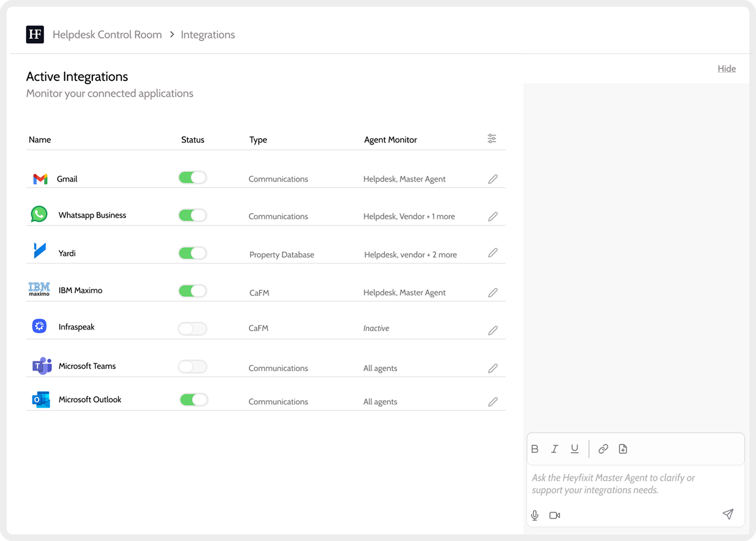Open table filter settings icon
Screen dimensions: 756x541
pyautogui.click(x=492, y=138)
